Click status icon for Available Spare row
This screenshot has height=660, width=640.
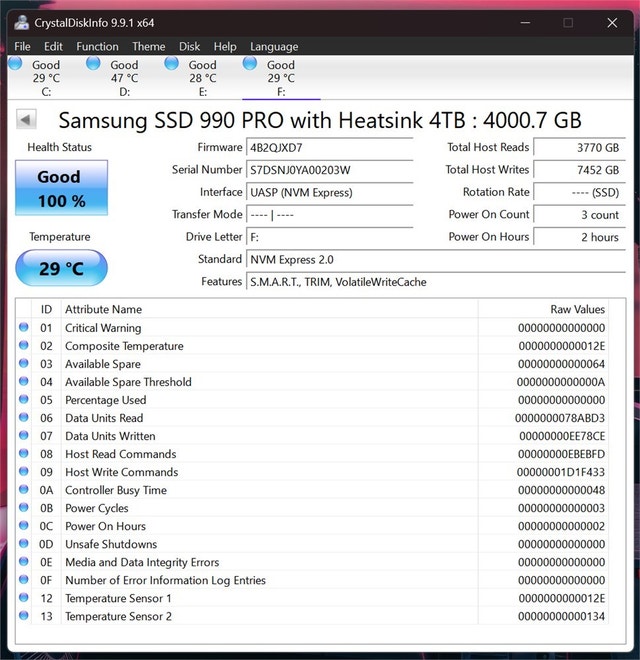24,363
